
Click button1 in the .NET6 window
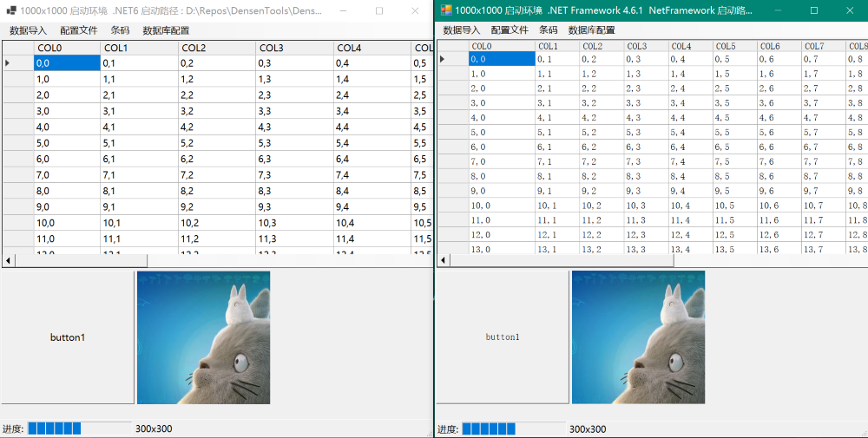(x=68, y=337)
